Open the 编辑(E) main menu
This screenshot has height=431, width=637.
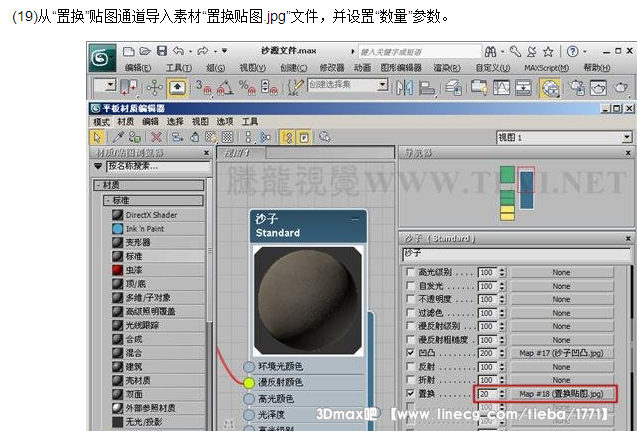[x=138, y=68]
